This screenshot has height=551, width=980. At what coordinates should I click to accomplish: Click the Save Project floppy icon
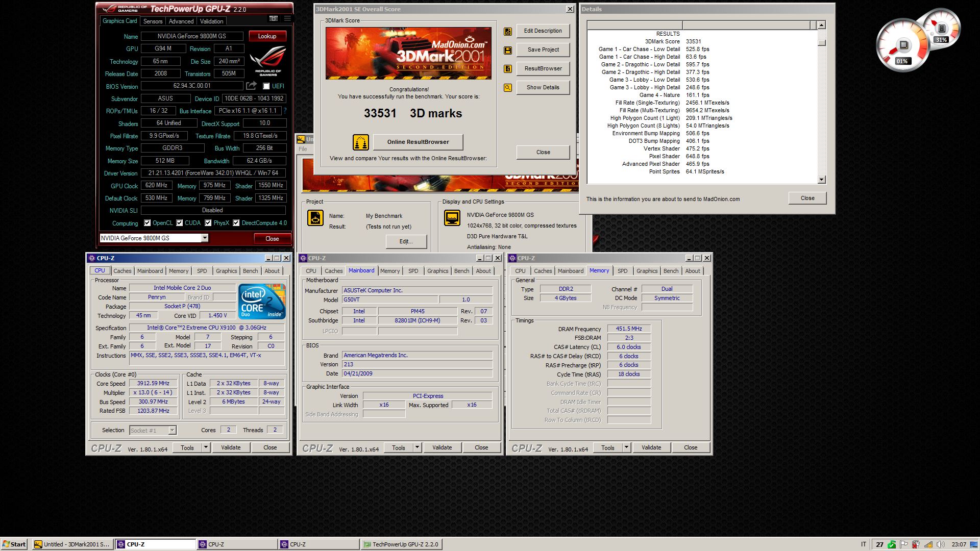point(508,50)
